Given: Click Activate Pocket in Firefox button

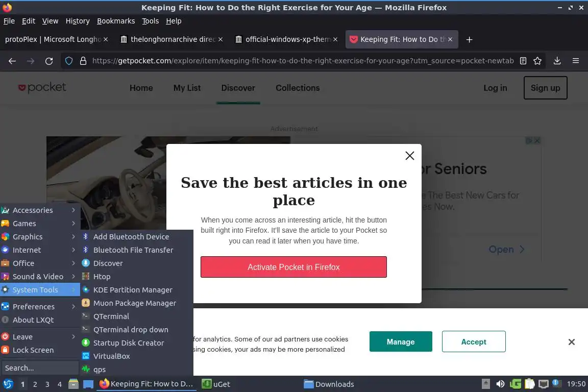Looking at the screenshot, I should [293, 267].
